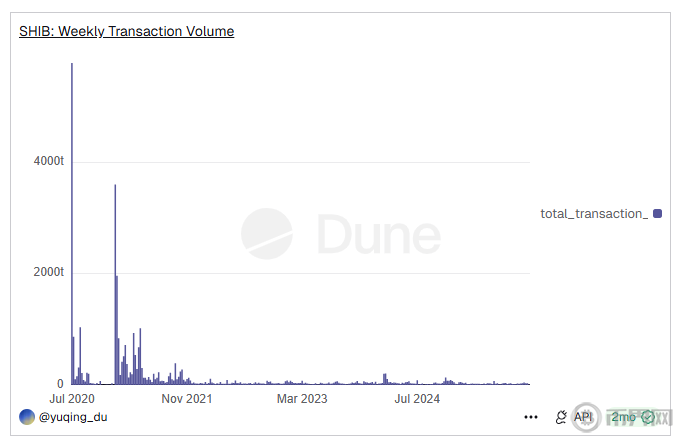
Task: Click the API button label
Action: click(x=583, y=417)
